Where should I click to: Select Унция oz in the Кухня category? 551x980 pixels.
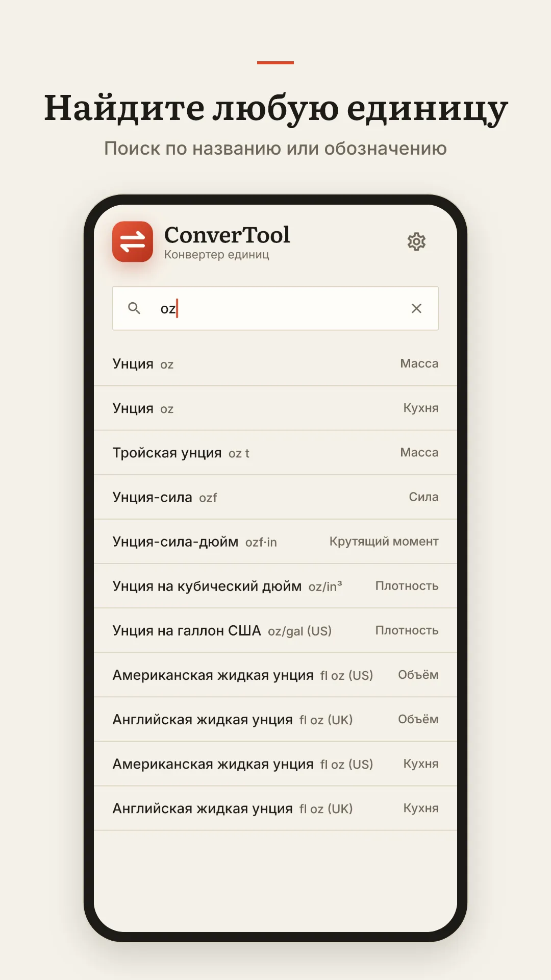point(275,408)
